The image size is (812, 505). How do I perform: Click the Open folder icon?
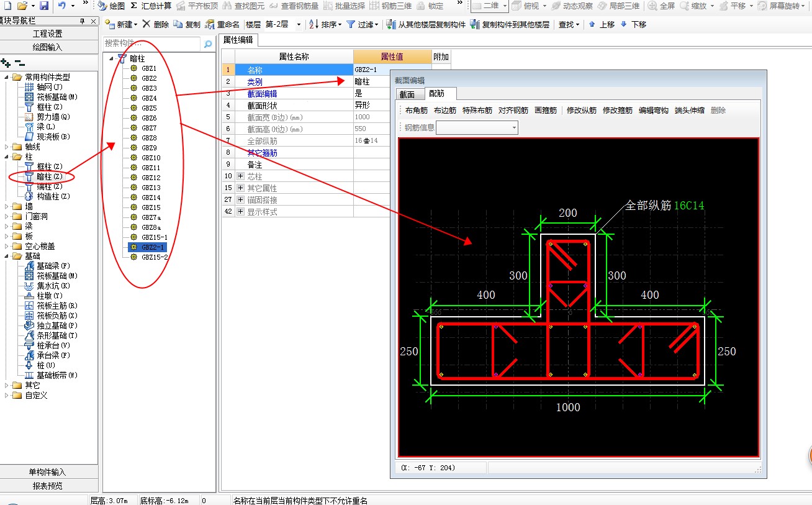[22, 6]
